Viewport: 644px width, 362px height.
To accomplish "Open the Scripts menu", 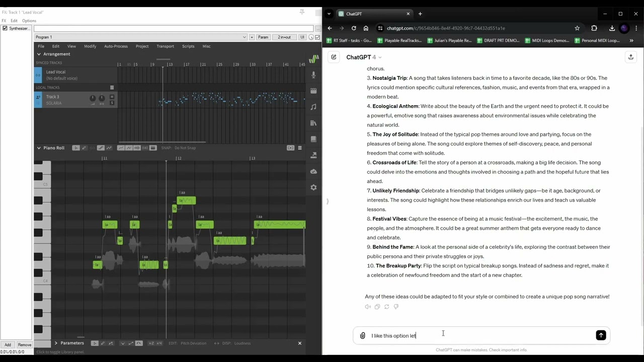I will (188, 46).
